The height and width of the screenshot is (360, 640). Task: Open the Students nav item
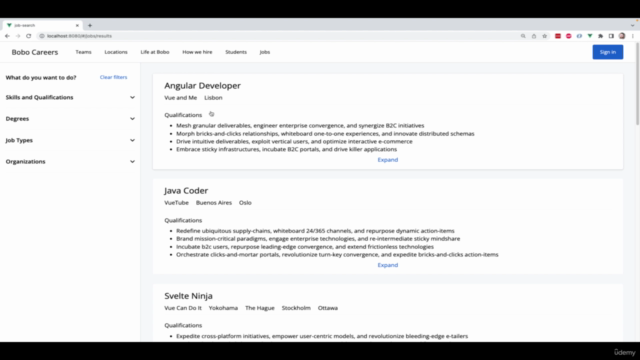point(236,52)
